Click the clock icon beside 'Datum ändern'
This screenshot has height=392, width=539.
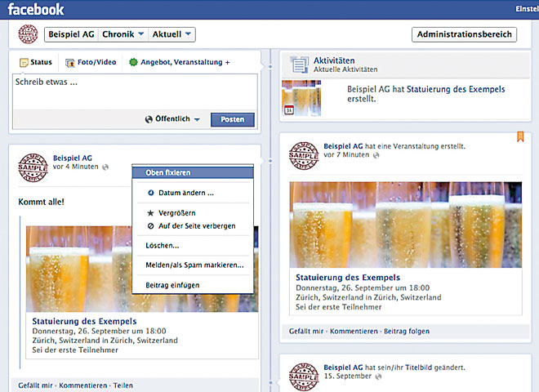coord(150,193)
